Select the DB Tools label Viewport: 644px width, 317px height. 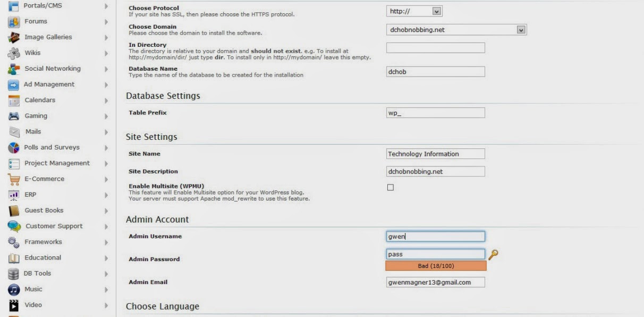coord(37,273)
